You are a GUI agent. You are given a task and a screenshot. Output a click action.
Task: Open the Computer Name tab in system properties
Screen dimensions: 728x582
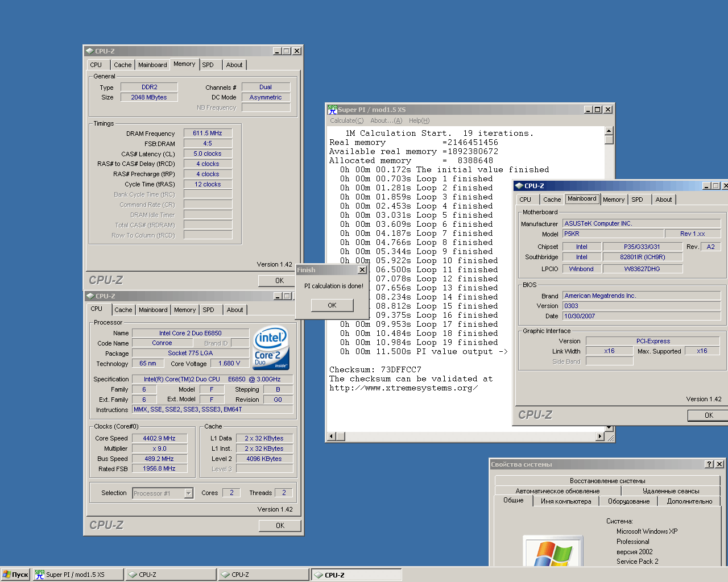(x=566, y=501)
